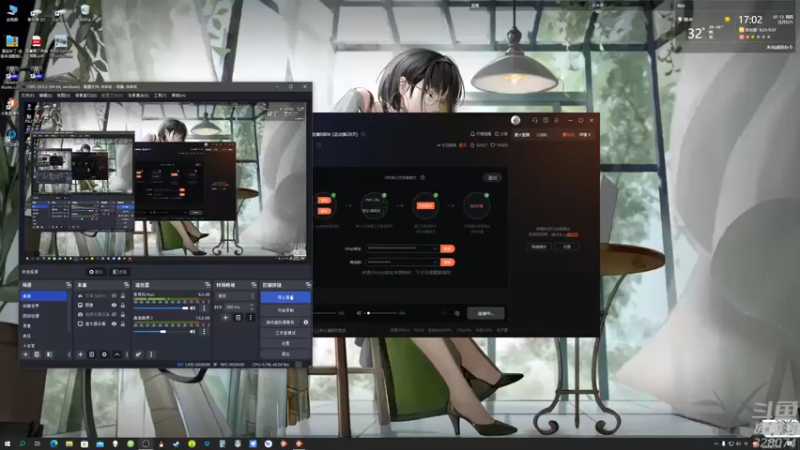
Task: Select the highlighted 桌面 scene
Action: click(x=44, y=296)
